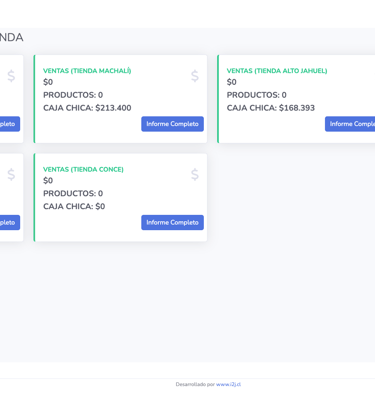
Task: Follow the www.i2j.cl developer link
Action: 228,384
